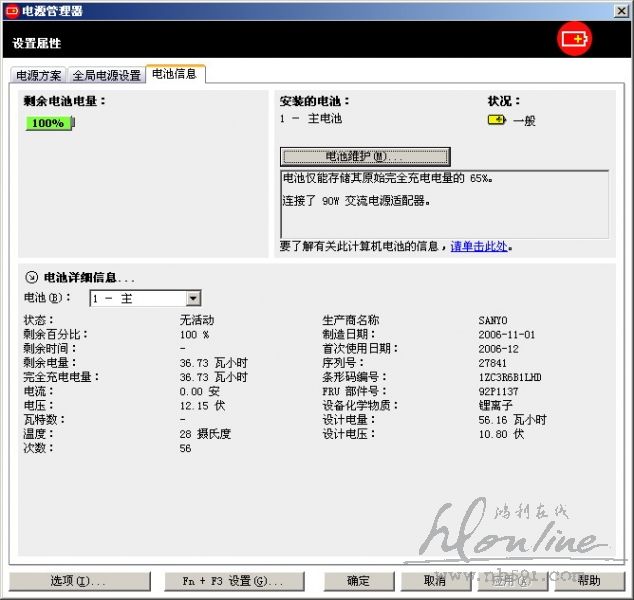The width and height of the screenshot is (634, 600).
Task: Follow the 请单击此处 link
Action: 480,246
